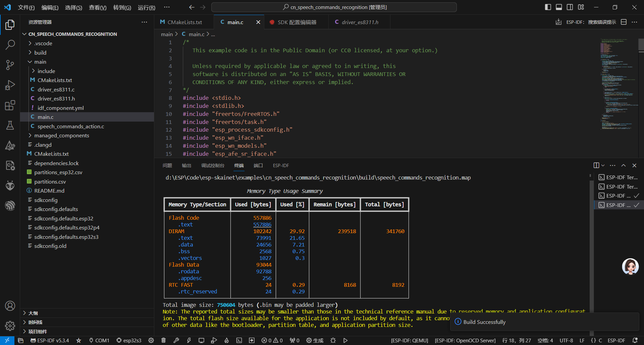
Task: Click the build, flash and monitor flame icon
Action: pos(227,340)
